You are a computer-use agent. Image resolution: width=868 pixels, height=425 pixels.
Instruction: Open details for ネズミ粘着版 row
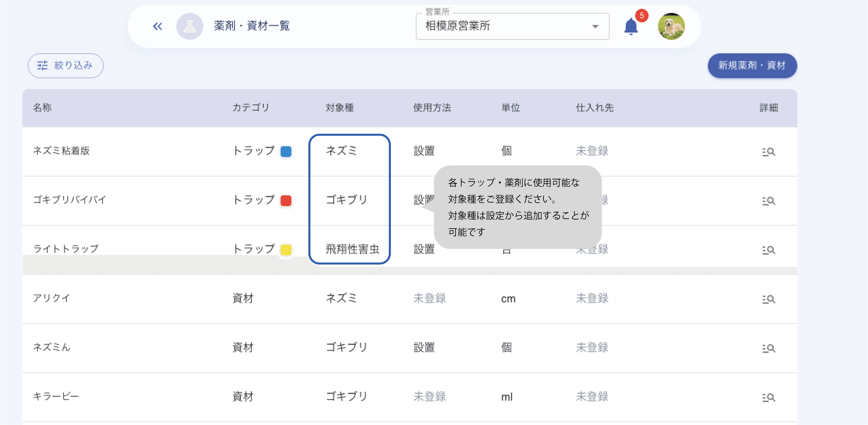coord(769,152)
